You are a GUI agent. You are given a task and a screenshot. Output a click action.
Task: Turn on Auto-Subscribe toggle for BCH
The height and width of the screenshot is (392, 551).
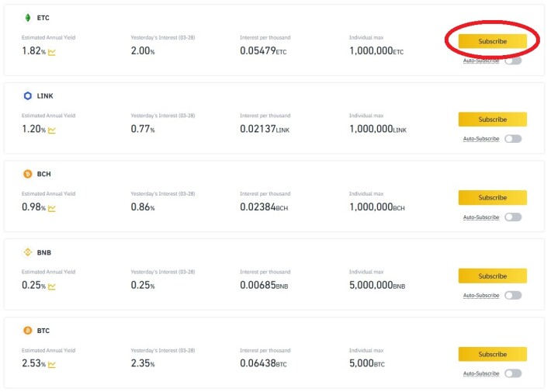click(513, 217)
